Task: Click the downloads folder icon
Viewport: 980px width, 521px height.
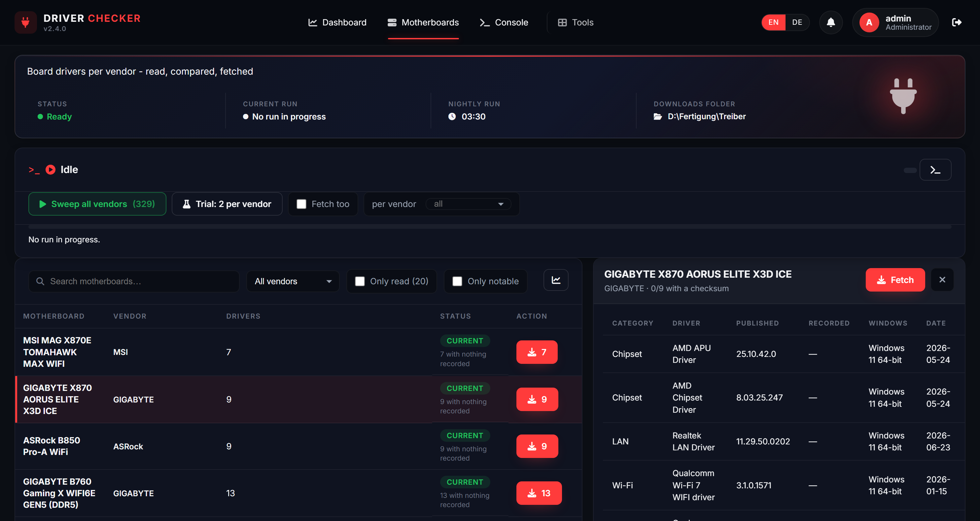Action: click(x=658, y=117)
